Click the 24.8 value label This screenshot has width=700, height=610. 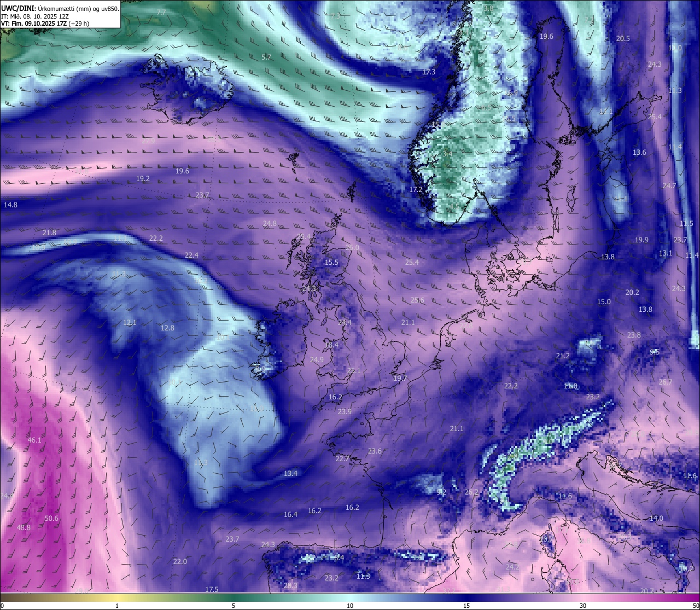[x=270, y=223]
